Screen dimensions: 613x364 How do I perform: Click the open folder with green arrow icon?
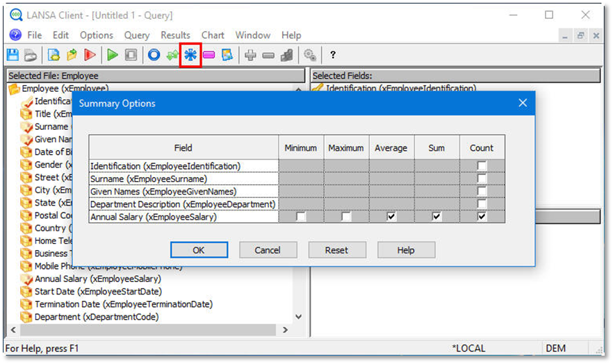pos(72,55)
